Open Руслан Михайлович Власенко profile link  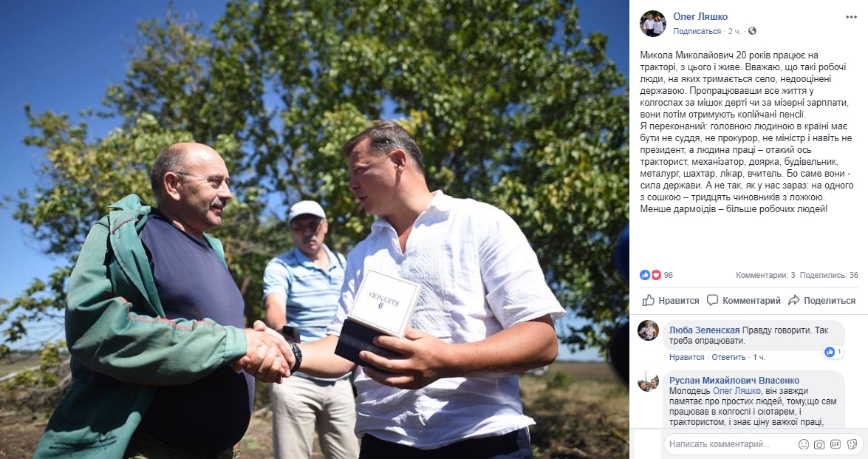tap(734, 381)
